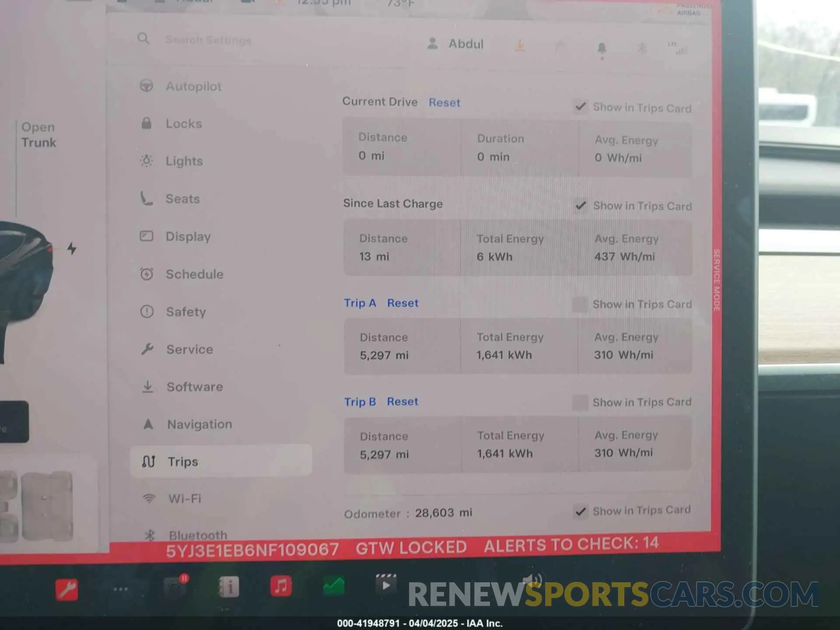Viewport: 840px width, 630px height.
Task: Uncheck Current Drive Show in Trips Card
Action: pos(581,107)
